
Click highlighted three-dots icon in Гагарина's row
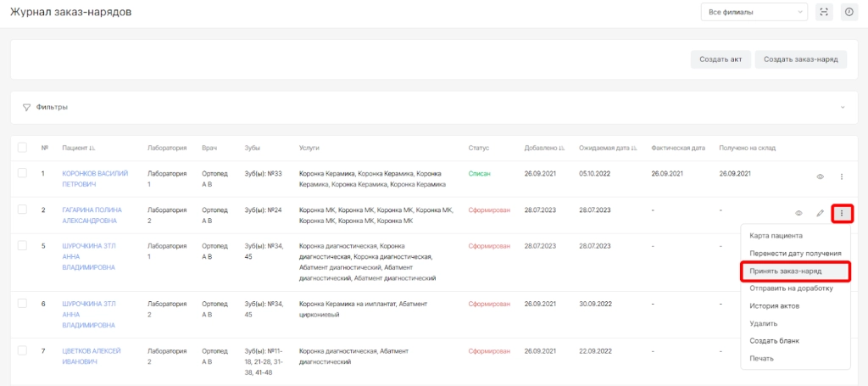(841, 213)
